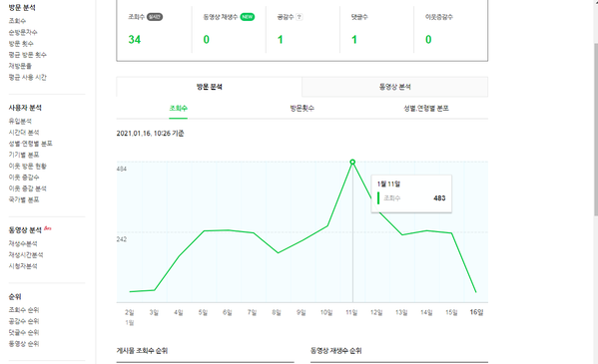Open 기기별 분포 in the sidebar
Viewport: 598px width, 364px height.
click(x=24, y=155)
